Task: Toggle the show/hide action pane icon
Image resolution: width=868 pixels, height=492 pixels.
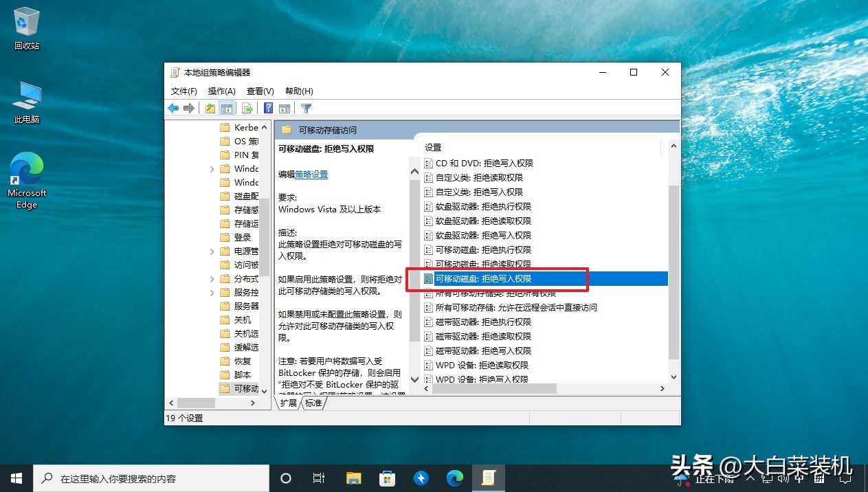Action: pyautogui.click(x=284, y=109)
